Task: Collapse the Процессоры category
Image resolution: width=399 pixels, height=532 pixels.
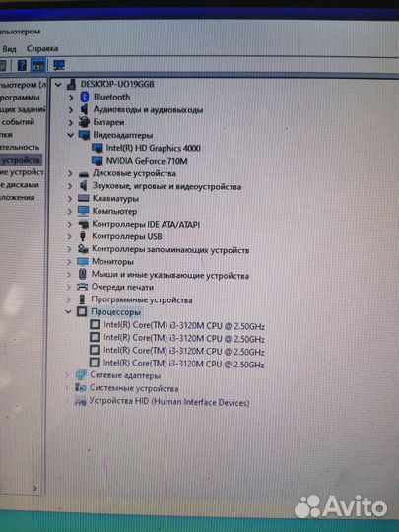Action: tap(69, 311)
